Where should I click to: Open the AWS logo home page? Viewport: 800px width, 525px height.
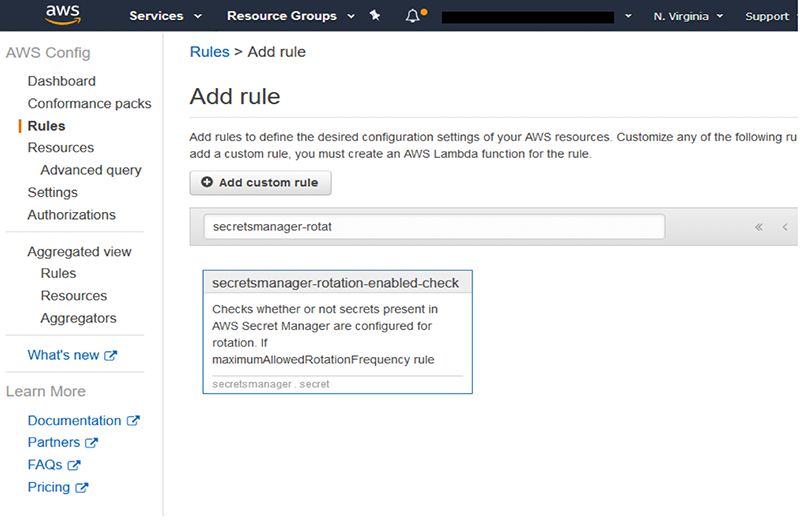point(63,15)
